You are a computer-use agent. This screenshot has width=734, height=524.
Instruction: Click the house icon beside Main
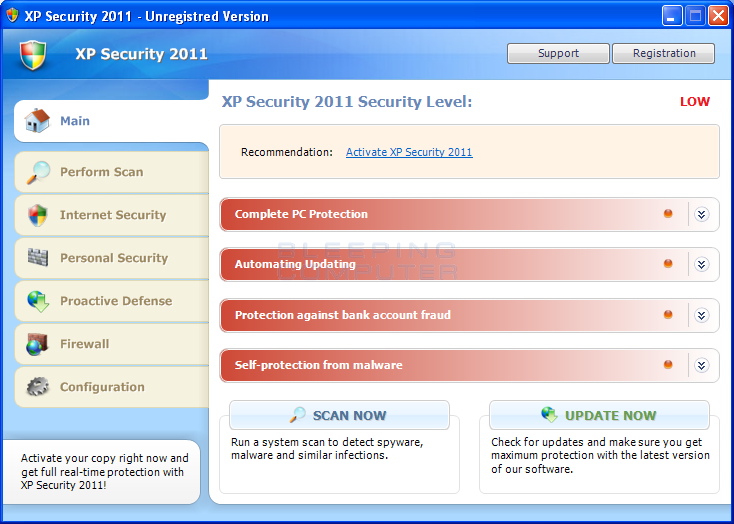(x=37, y=121)
